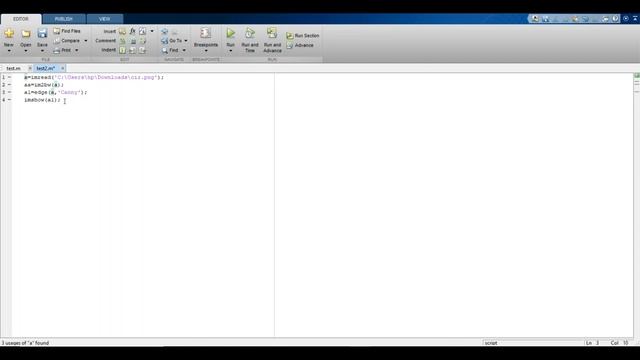Click the increase indent icon
This screenshot has width=640, height=360.
point(133,50)
